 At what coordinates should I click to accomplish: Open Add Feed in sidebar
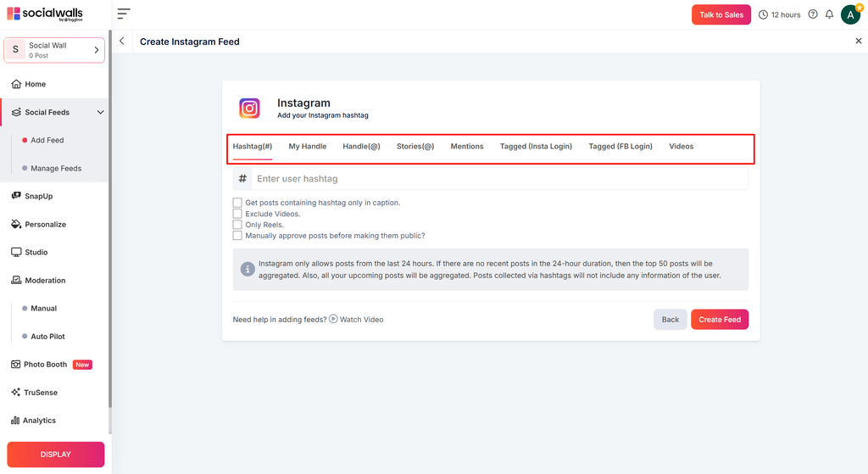[47, 140]
